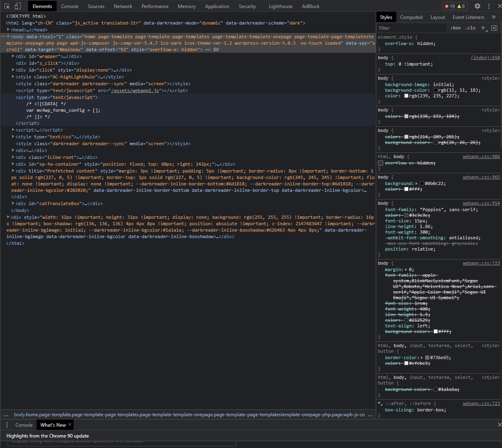Open the DevTools three-dot customize menu
Image resolution: width=502 pixels, height=448 pixels.
[x=489, y=6]
